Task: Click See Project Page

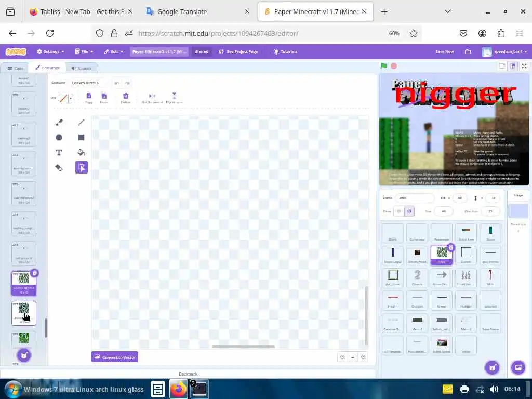Action: click(x=238, y=51)
